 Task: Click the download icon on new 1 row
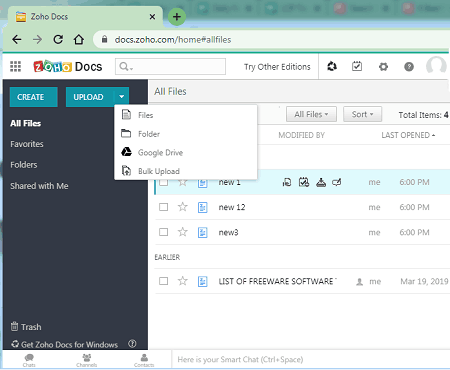click(321, 182)
